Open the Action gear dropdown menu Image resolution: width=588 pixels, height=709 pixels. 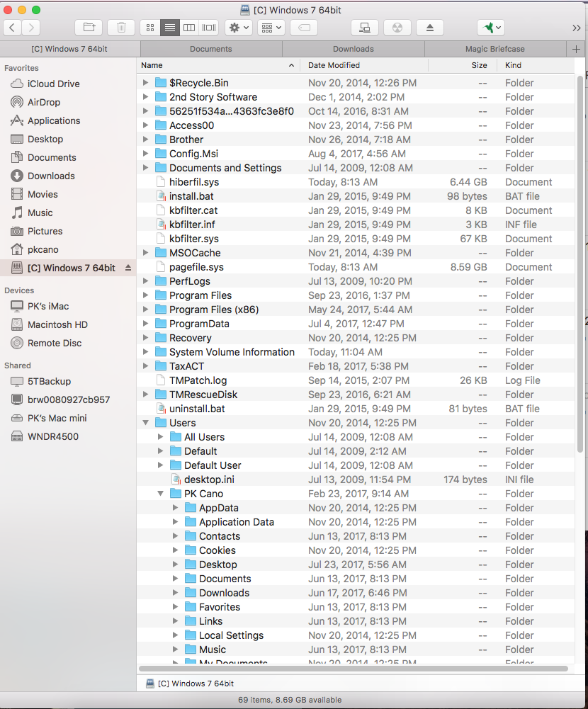(238, 28)
